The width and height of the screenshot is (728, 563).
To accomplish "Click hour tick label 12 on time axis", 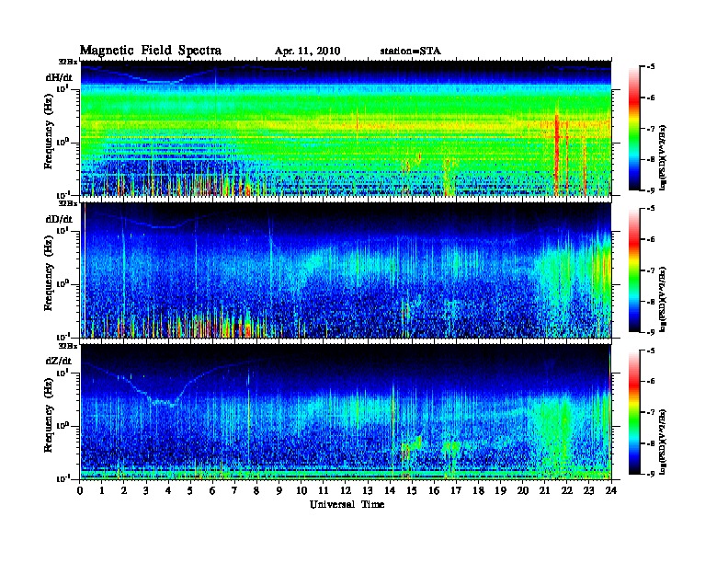I will pyautogui.click(x=346, y=490).
